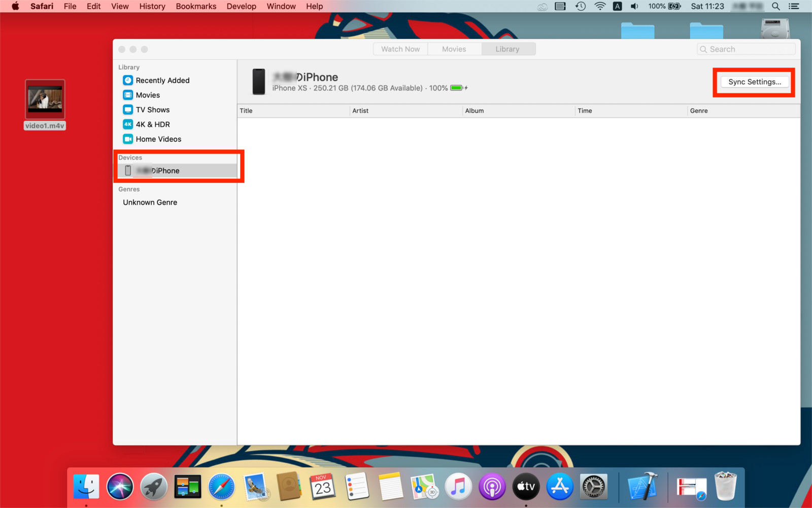Open the Podcasts app from the Dock
Image resolution: width=812 pixels, height=508 pixels.
492,487
